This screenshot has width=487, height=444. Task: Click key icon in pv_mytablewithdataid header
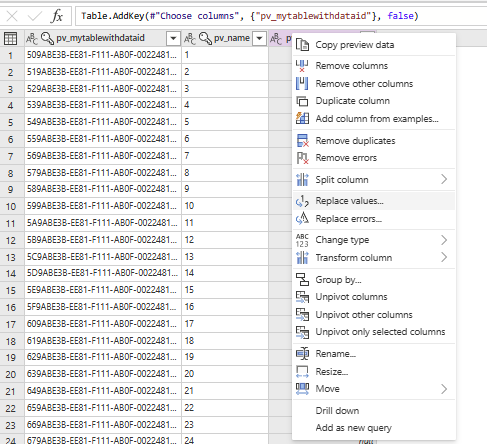(x=47, y=39)
